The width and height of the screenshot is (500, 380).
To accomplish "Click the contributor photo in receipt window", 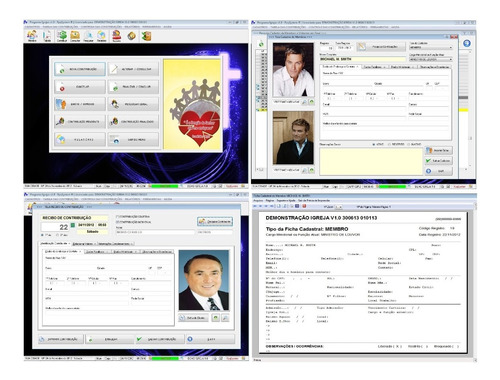I will [204, 280].
